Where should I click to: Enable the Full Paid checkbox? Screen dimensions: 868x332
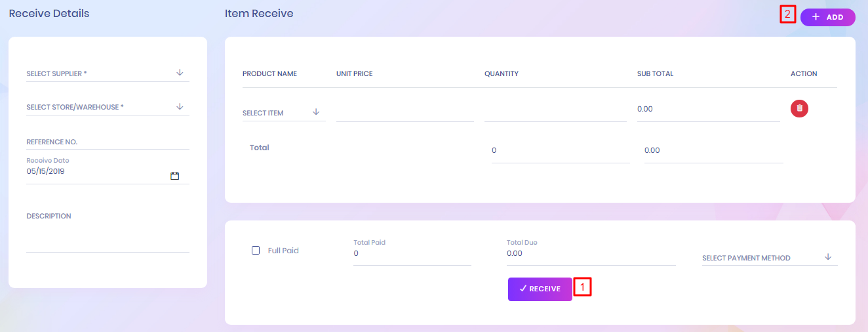256,251
